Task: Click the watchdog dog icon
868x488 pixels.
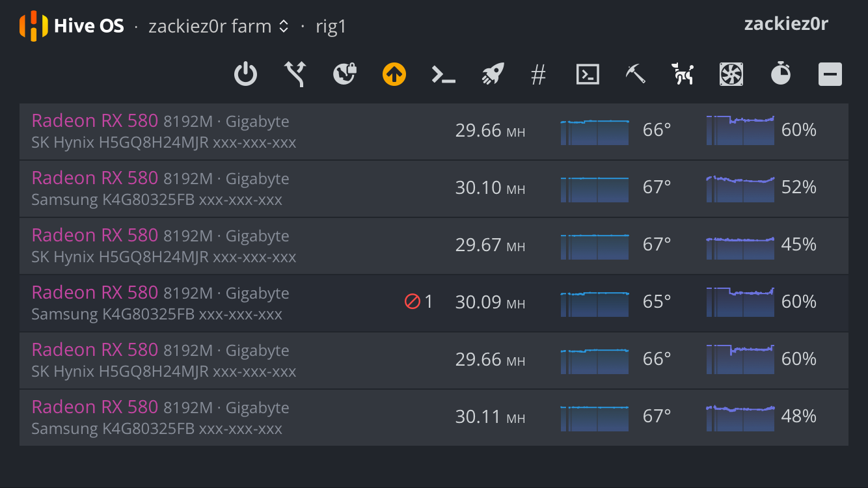Action: pyautogui.click(x=683, y=74)
